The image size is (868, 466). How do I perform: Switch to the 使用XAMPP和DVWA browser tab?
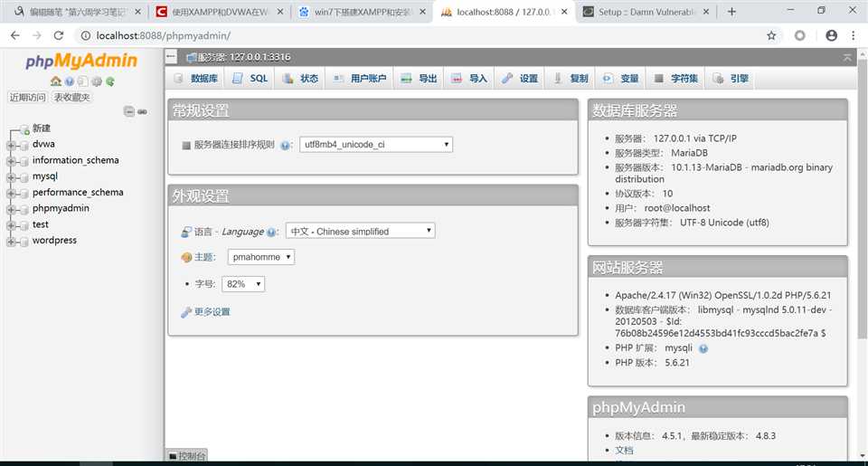coord(220,12)
